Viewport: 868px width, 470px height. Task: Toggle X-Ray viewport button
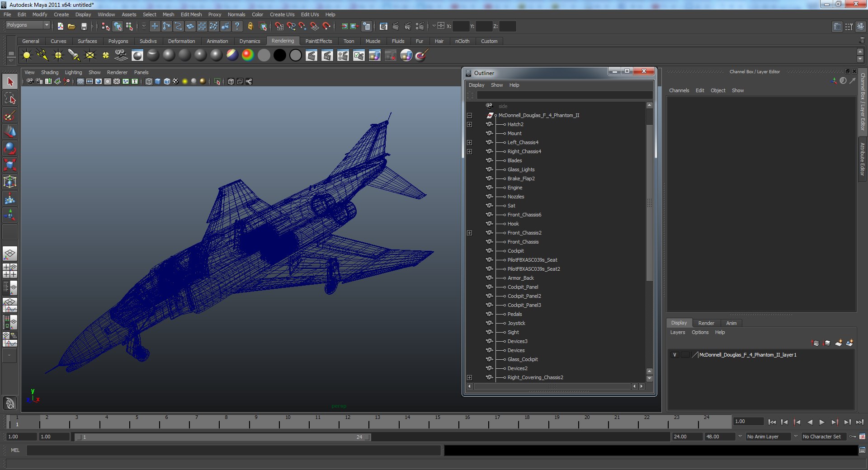click(231, 81)
